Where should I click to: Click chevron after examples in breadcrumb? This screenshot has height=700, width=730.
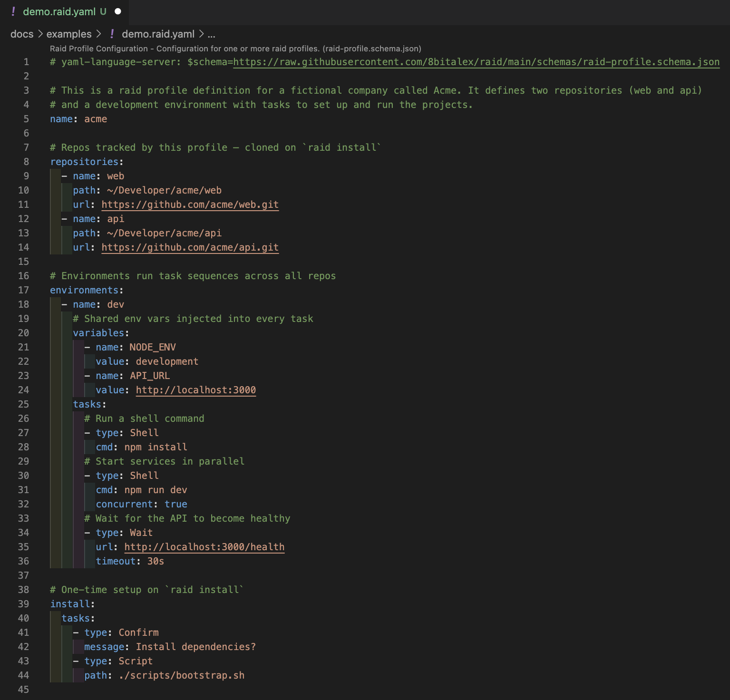98,34
